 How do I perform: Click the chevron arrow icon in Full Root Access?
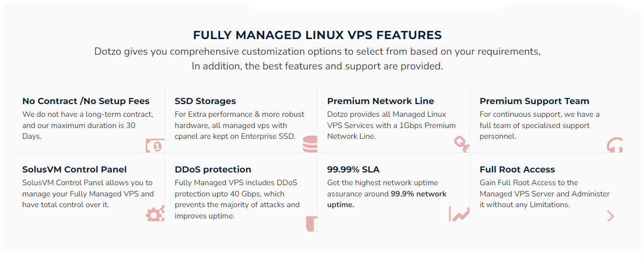pos(610,216)
